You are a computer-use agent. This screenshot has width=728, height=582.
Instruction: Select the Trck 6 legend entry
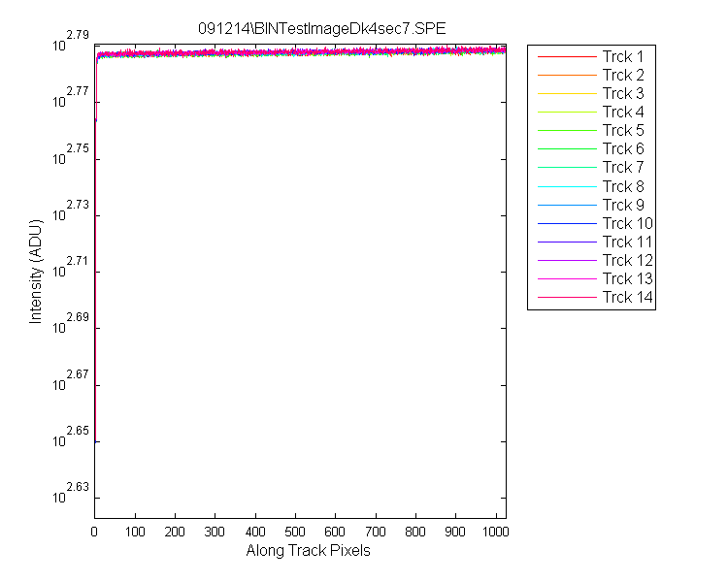590,149
